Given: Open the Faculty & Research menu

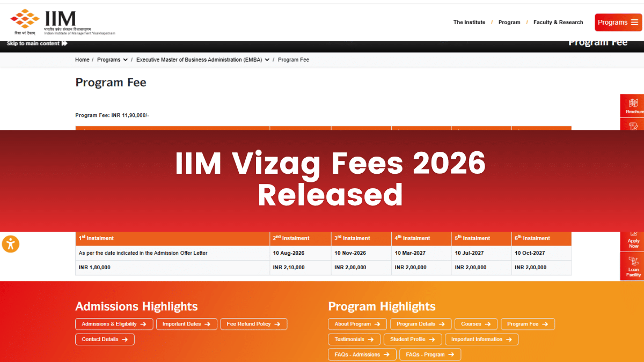Looking at the screenshot, I should tap(558, 23).
